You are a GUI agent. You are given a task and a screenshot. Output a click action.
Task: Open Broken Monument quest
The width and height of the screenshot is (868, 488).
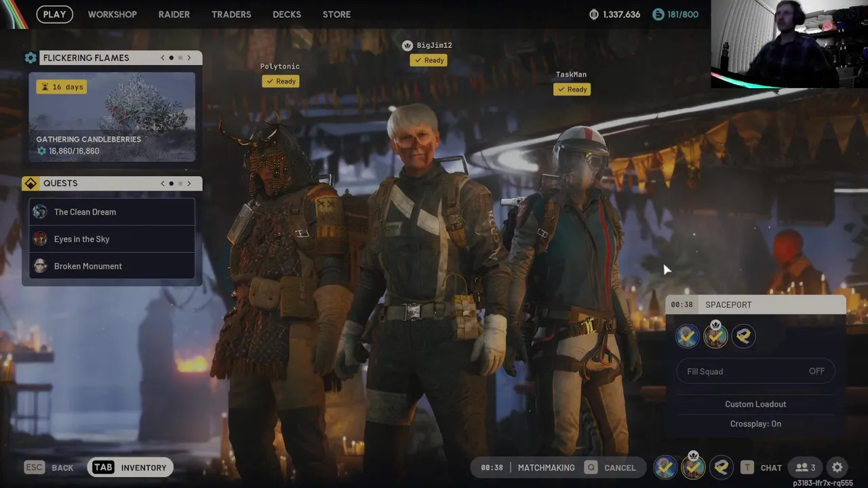[x=112, y=266]
